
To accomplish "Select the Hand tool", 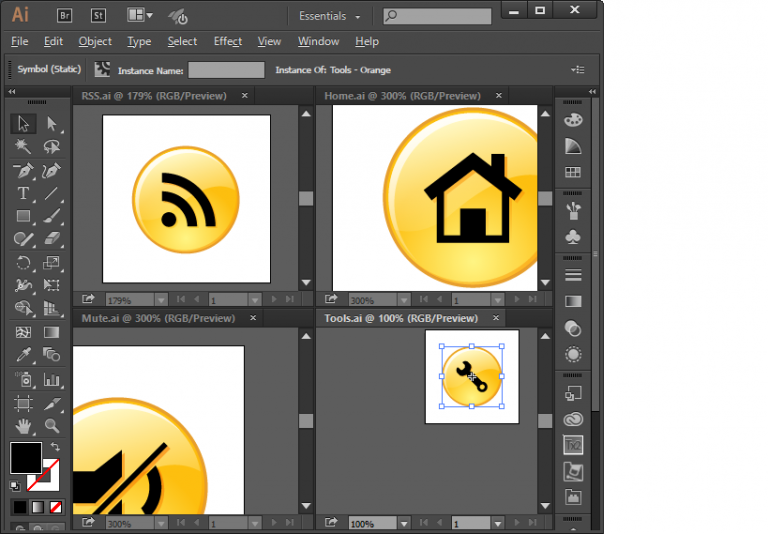I will tap(23, 426).
